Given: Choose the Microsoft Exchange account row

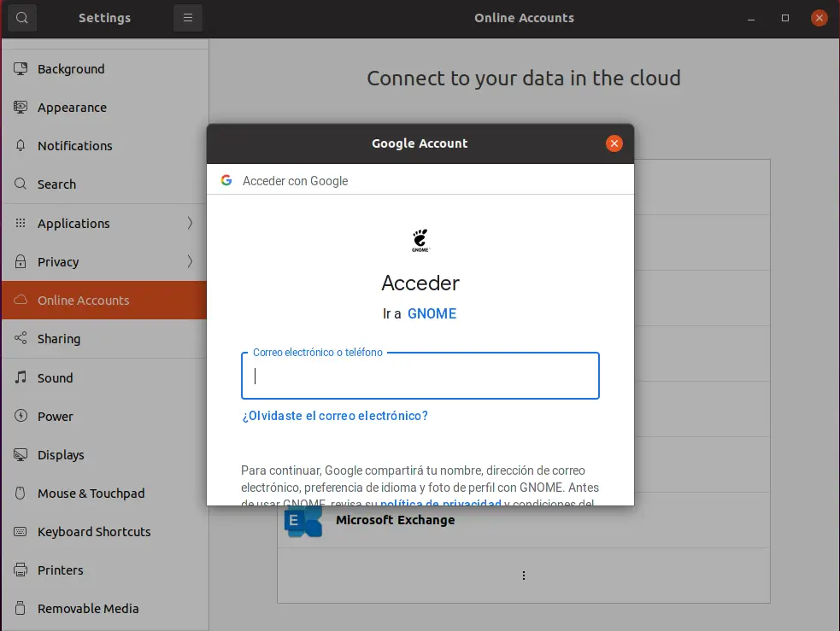Looking at the screenshot, I should click(523, 520).
